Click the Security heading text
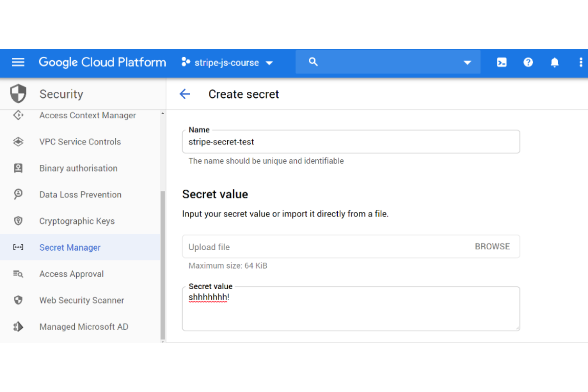 [x=61, y=94]
